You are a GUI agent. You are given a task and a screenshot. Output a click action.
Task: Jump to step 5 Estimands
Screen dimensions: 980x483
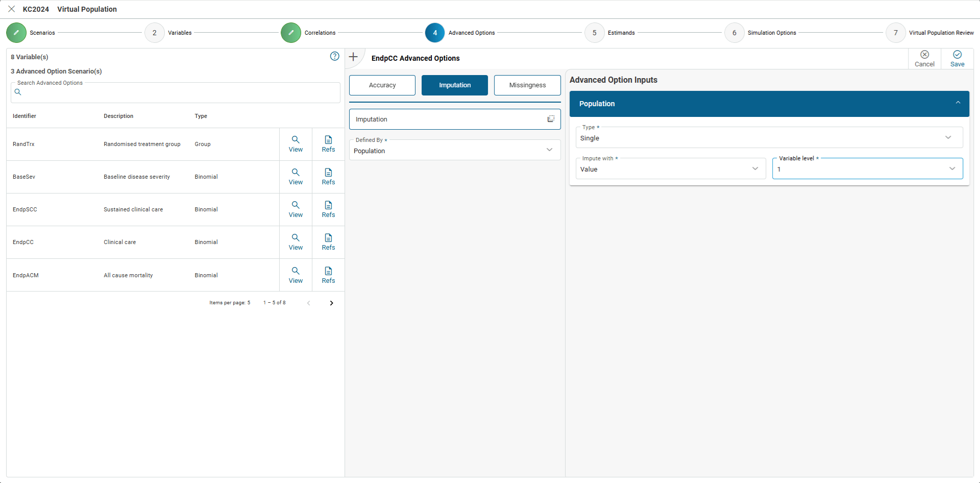594,33
